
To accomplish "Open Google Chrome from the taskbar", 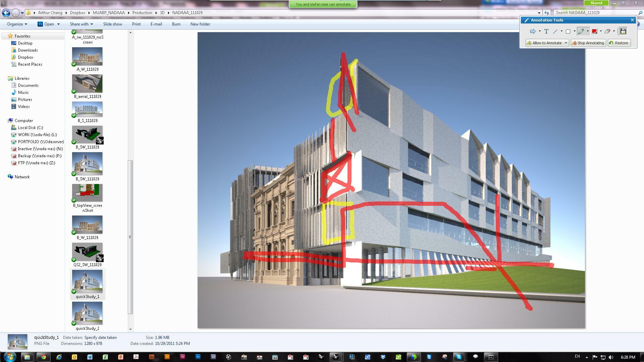I will pos(43,357).
